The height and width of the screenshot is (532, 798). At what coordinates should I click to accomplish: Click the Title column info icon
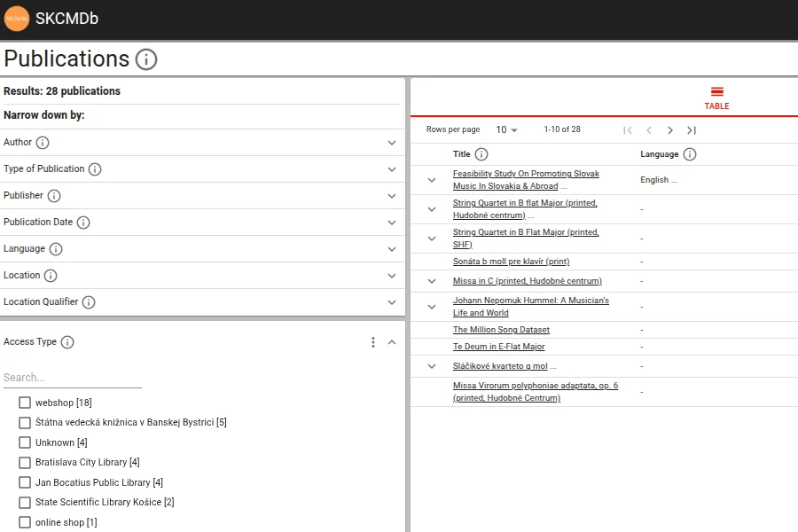pyautogui.click(x=481, y=154)
